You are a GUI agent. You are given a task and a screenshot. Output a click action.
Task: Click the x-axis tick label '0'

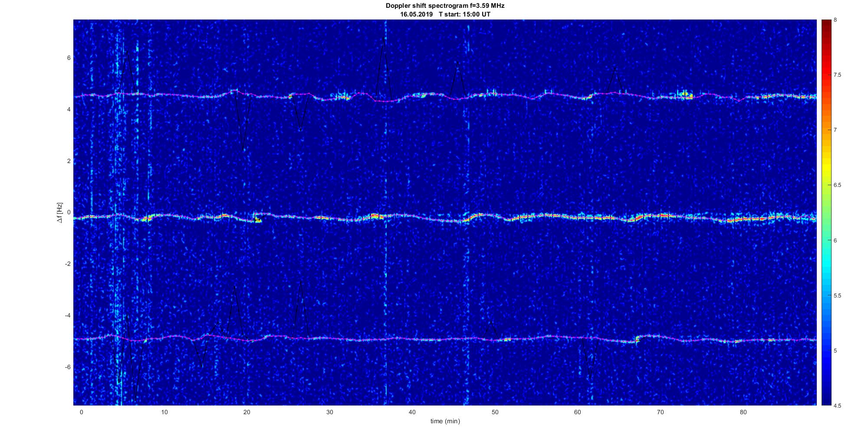point(81,412)
